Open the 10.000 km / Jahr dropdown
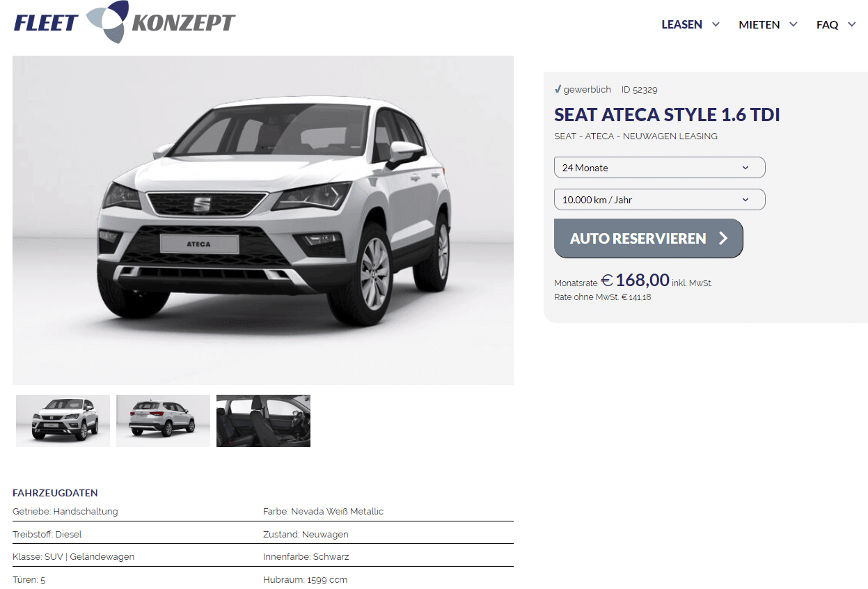Viewport: 868px width, 589px height. (x=659, y=200)
